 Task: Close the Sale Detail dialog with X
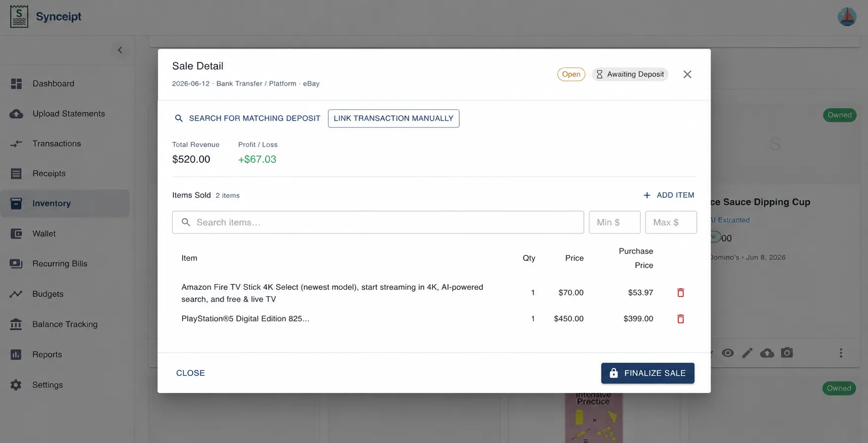click(687, 74)
